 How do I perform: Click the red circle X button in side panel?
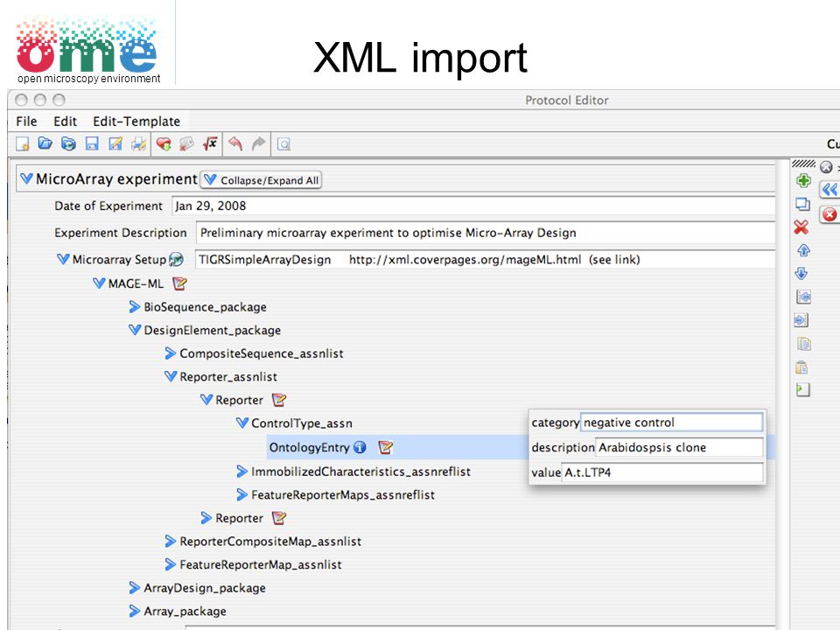pyautogui.click(x=829, y=215)
